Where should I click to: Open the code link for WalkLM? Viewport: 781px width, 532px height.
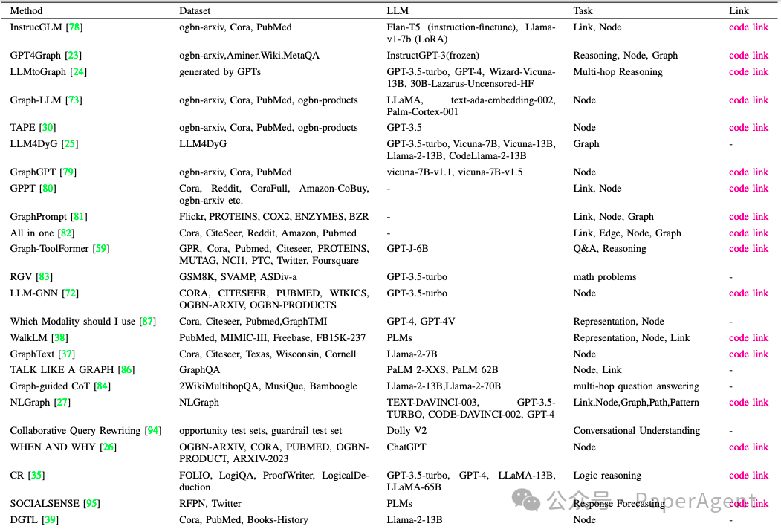point(748,338)
